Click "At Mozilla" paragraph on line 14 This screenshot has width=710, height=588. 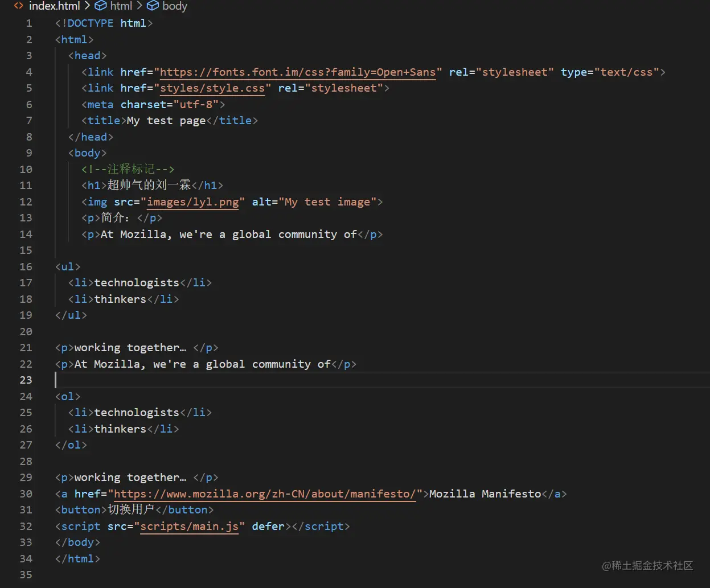pos(232,235)
